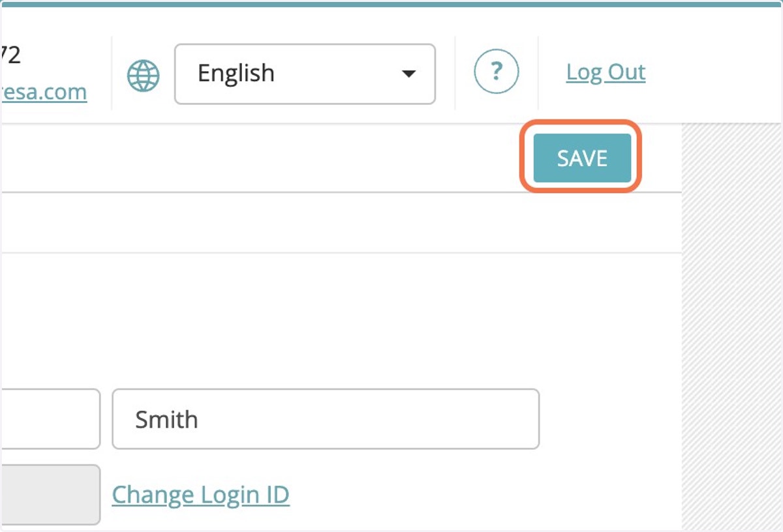Expand the language dropdown arrow
The image size is (783, 532).
pyautogui.click(x=408, y=74)
